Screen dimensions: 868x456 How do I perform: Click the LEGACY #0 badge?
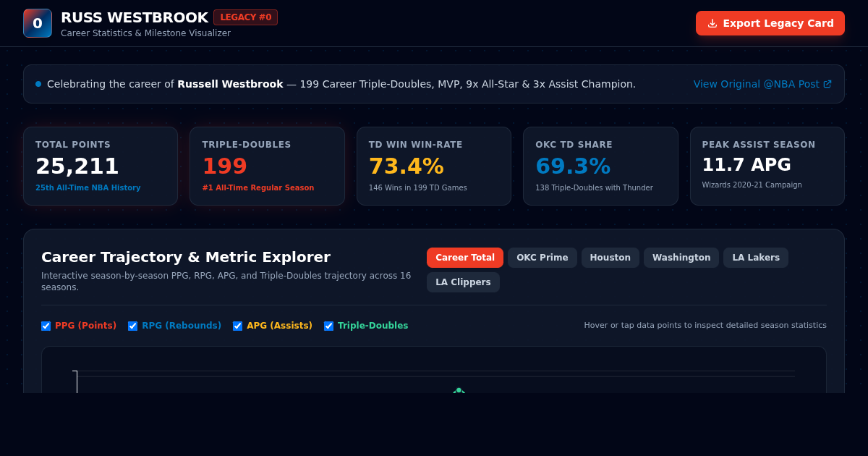click(246, 17)
